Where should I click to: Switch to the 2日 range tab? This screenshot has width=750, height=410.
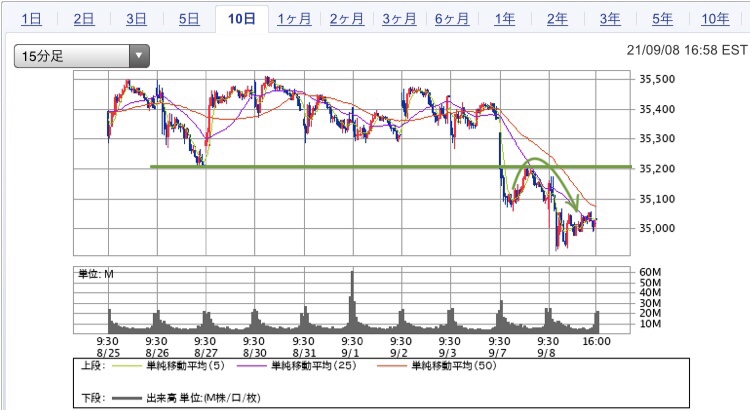(84, 19)
